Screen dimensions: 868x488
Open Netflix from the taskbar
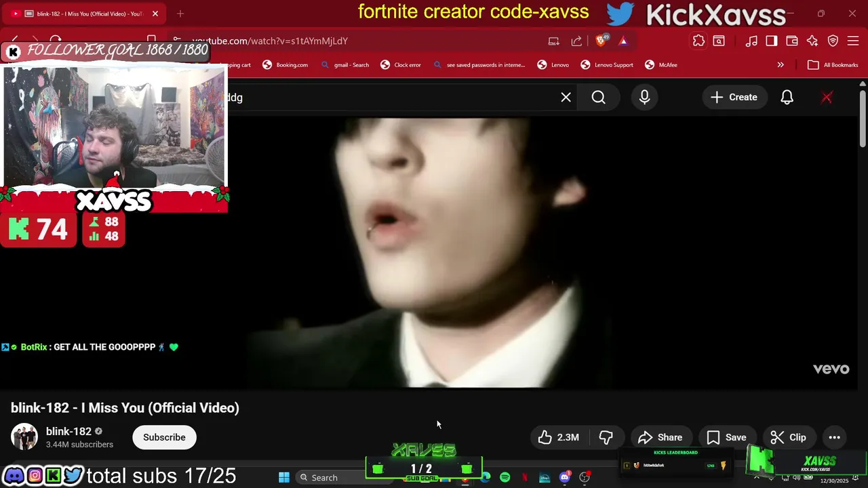coord(525,478)
